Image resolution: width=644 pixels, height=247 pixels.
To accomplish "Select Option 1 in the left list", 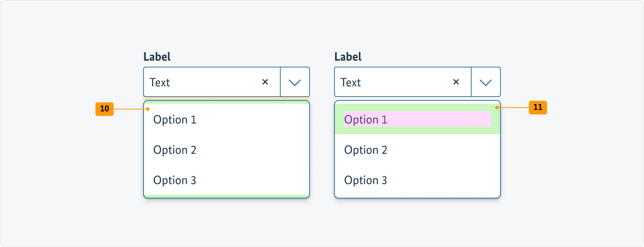I will pyautogui.click(x=175, y=120).
